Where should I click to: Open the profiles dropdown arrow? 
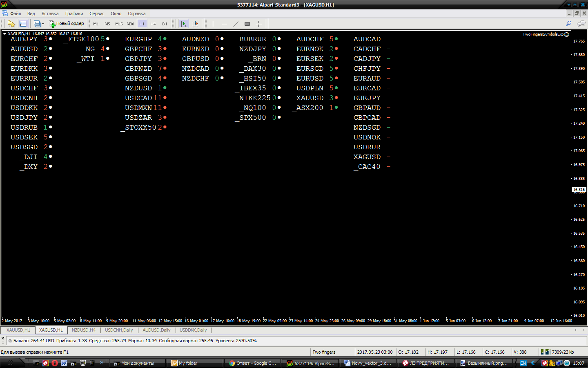(43, 24)
